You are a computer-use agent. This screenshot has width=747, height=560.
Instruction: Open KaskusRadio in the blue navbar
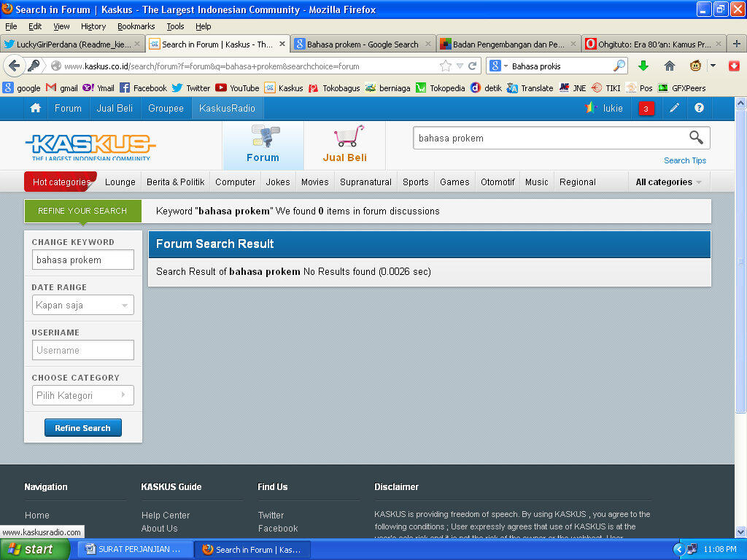[x=228, y=108]
